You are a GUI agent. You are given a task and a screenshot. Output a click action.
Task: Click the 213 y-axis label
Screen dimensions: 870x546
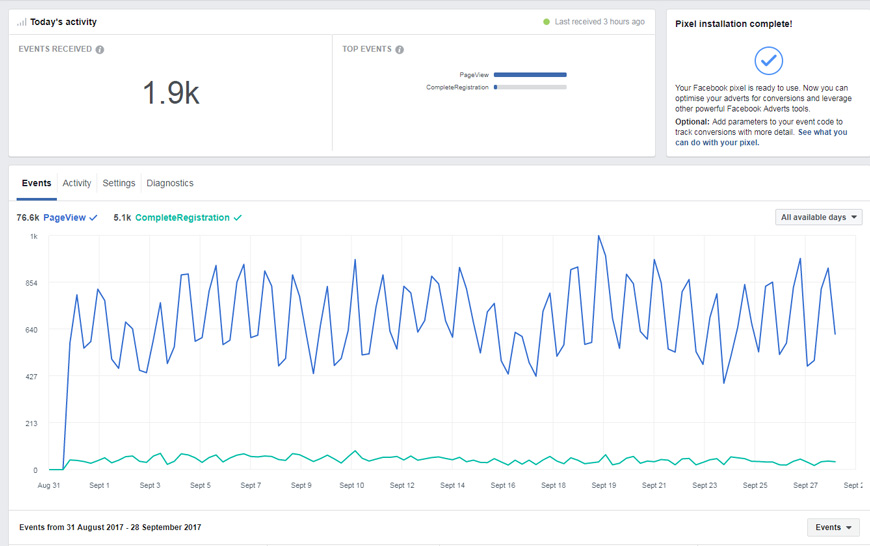click(x=32, y=423)
